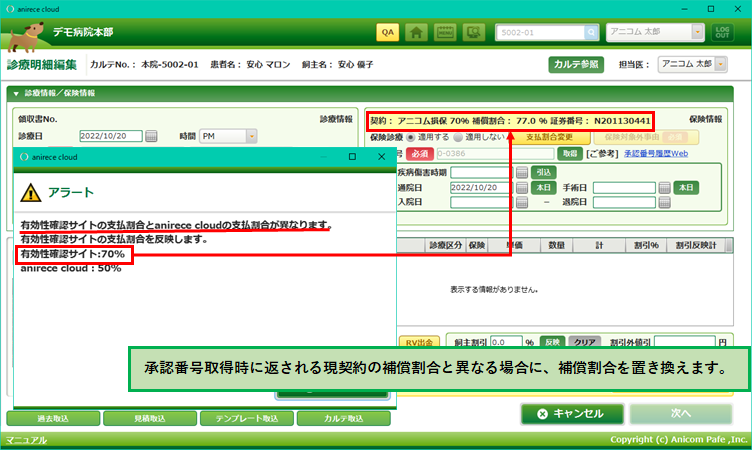The width and height of the screenshot is (752, 450).
Task: Click the キャンセル button
Action: [x=573, y=414]
